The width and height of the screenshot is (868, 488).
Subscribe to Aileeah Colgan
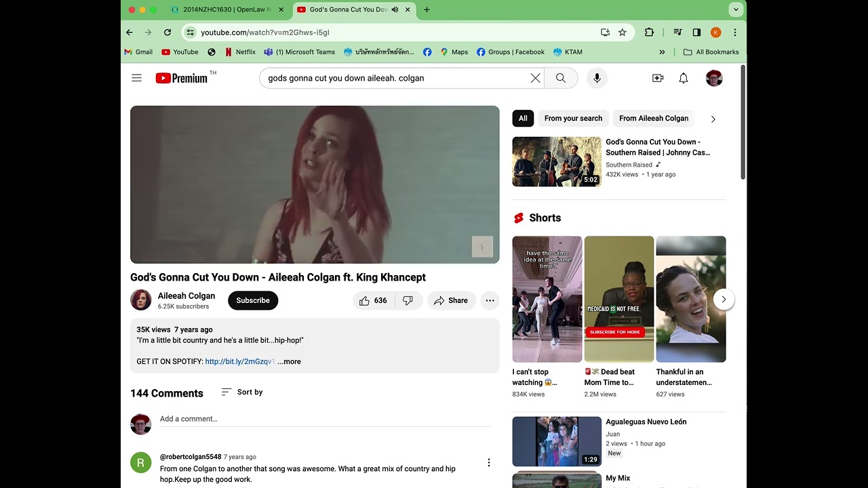coord(253,300)
